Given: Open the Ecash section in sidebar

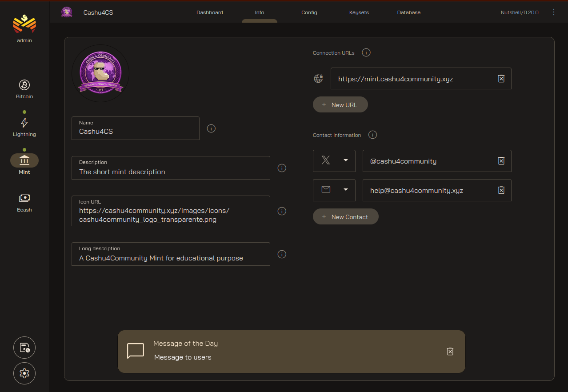Looking at the screenshot, I should [x=24, y=202].
